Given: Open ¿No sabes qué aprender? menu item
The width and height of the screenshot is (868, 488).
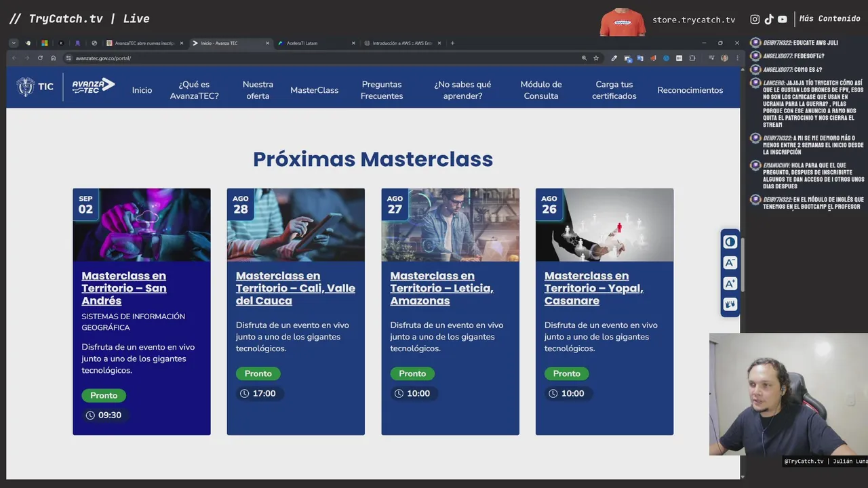Looking at the screenshot, I should point(462,90).
